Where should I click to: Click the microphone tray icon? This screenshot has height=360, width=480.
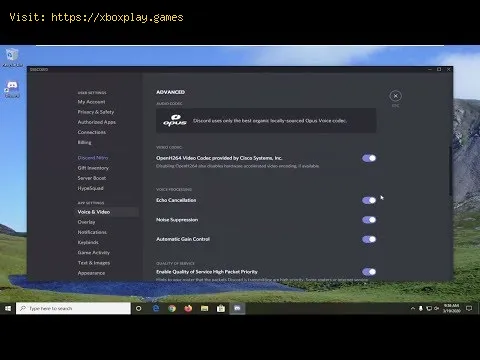421,309
